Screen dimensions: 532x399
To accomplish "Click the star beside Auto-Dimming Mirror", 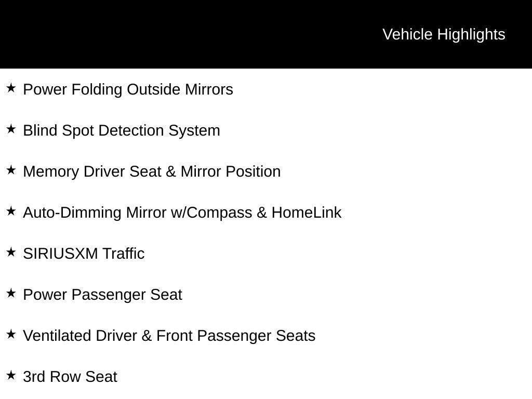I will 11,211.
